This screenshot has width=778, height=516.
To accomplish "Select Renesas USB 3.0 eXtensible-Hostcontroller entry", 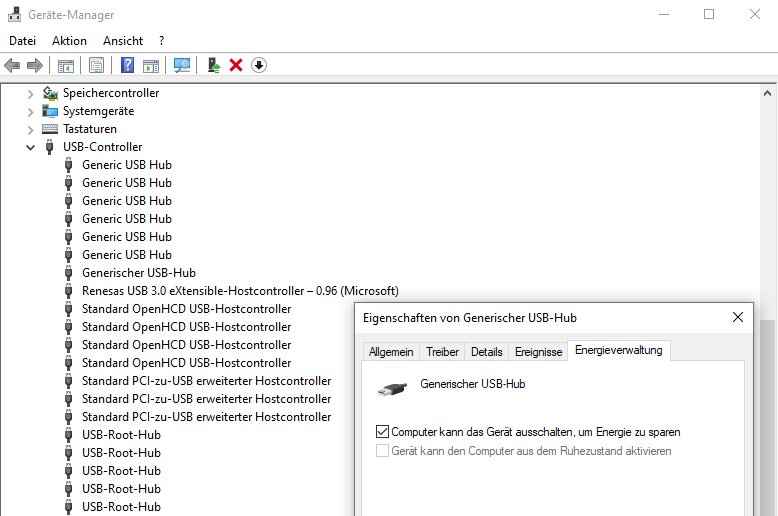I will click(x=240, y=291).
